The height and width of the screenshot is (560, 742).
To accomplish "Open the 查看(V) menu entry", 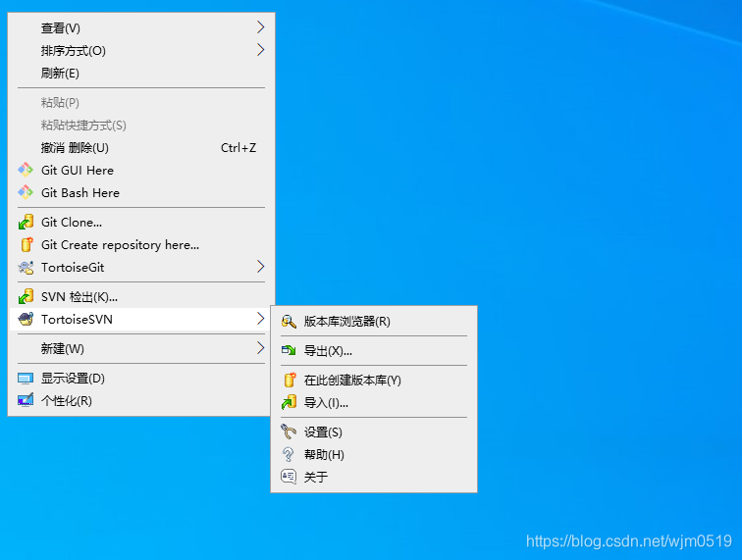I will pos(142,27).
